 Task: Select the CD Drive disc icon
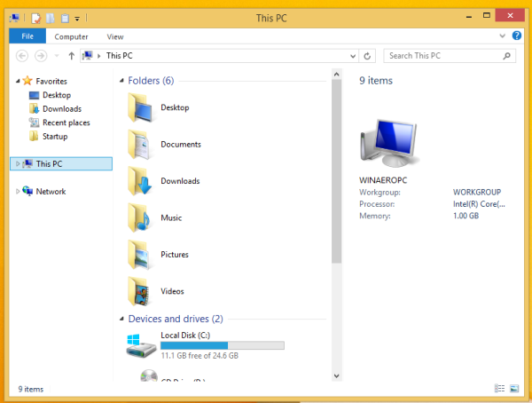[149, 375]
